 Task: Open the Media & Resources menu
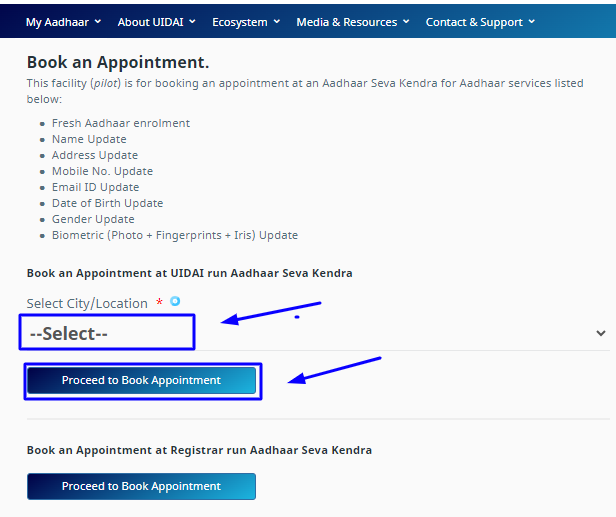click(353, 22)
